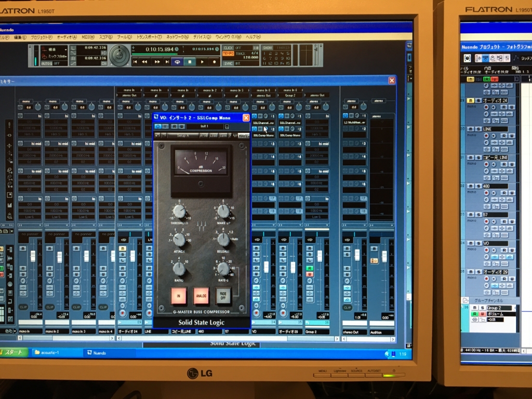Click the jog wheel in the transport panel
Screen dimensions: 532x399
119,55
